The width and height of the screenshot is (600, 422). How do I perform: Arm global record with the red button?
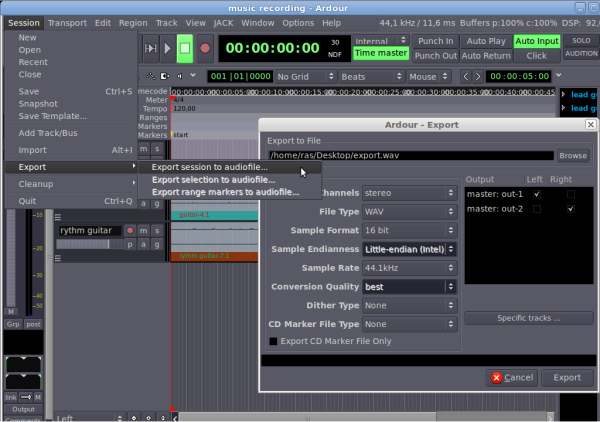(x=205, y=48)
